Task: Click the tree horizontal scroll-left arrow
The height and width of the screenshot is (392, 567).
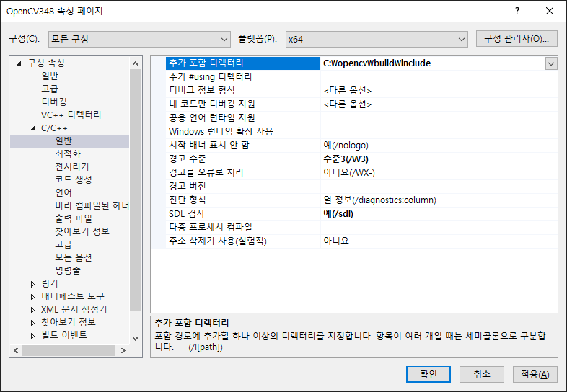Action: [x=16, y=350]
